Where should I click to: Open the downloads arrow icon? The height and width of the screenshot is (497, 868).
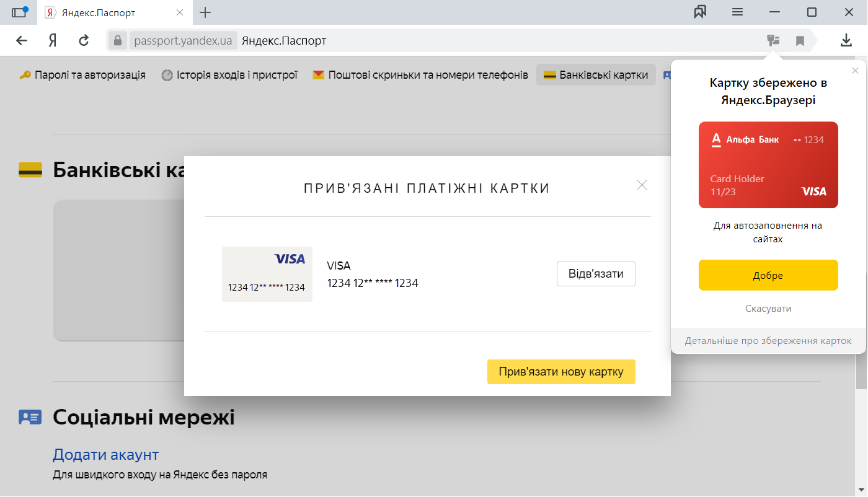(846, 41)
